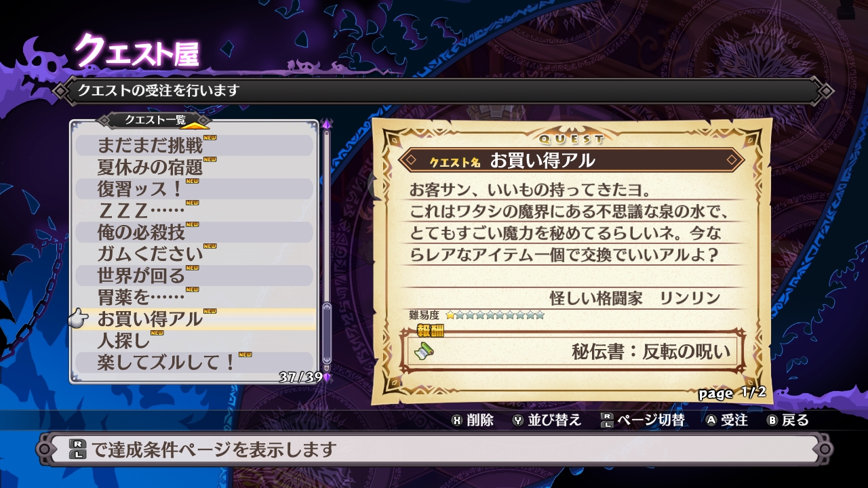The image size is (868, 488).
Task: Click the page 1/2 indicator
Action: [x=732, y=392]
